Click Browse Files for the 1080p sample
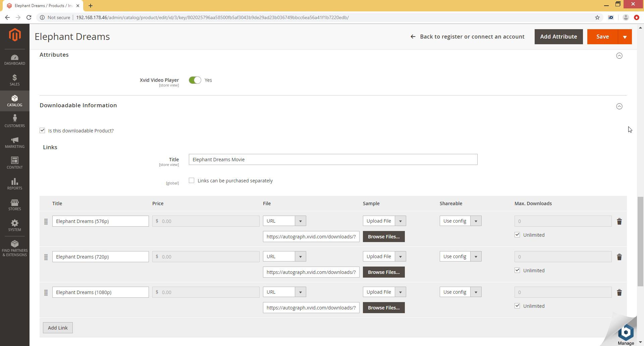The height and width of the screenshot is (346, 644). tap(384, 308)
